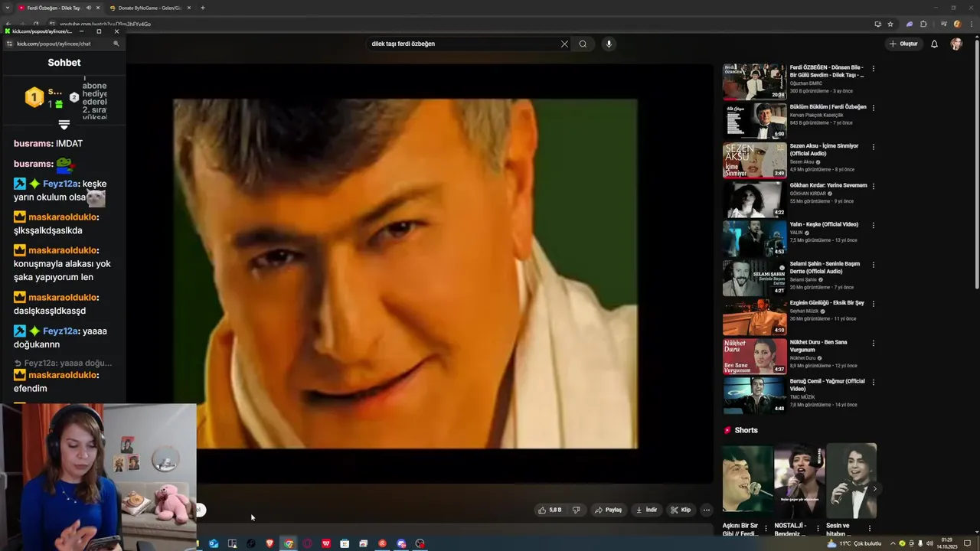Open the options for Sezen Aksu İçime Sinmiyor
980x551 pixels.
(x=873, y=146)
